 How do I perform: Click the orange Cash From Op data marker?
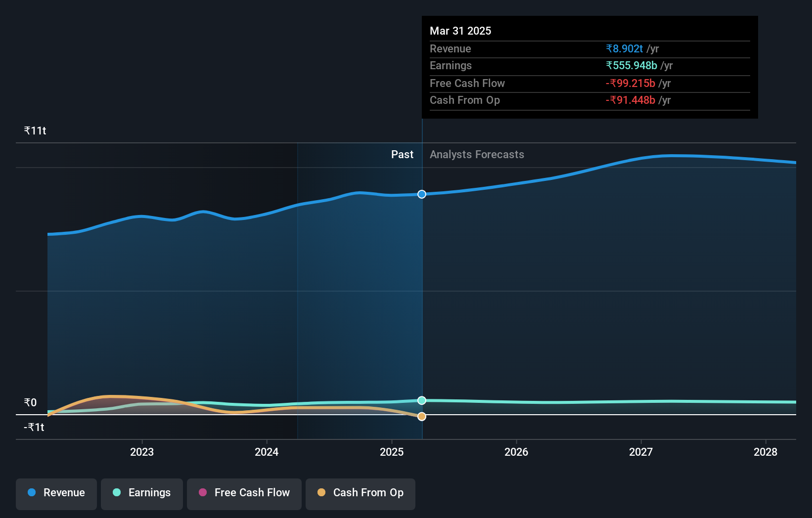click(x=422, y=417)
